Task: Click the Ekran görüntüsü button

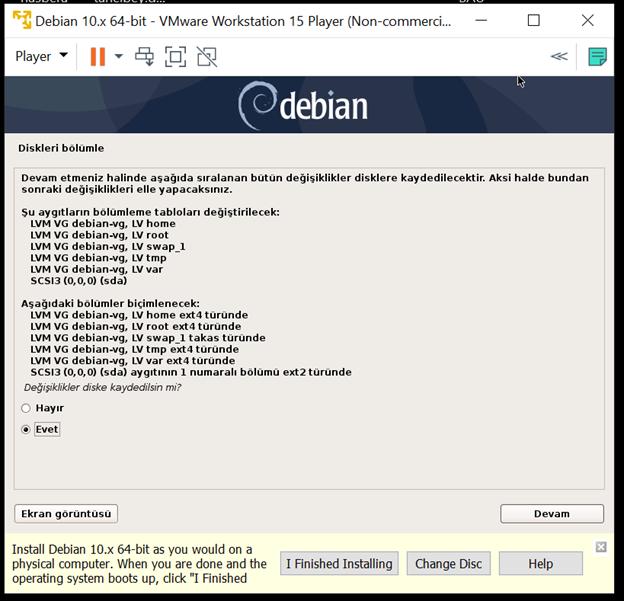Action: 66,513
